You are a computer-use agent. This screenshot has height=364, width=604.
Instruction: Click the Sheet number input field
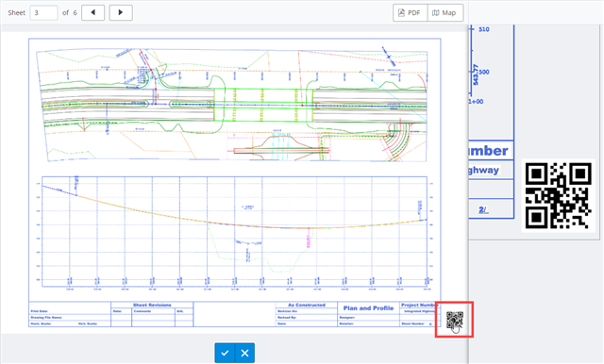43,12
